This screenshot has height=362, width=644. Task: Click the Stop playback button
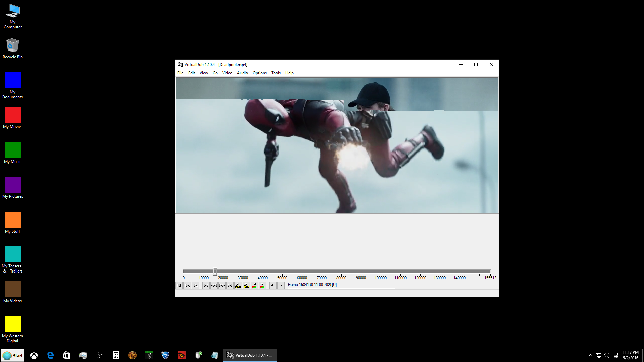coord(179,286)
